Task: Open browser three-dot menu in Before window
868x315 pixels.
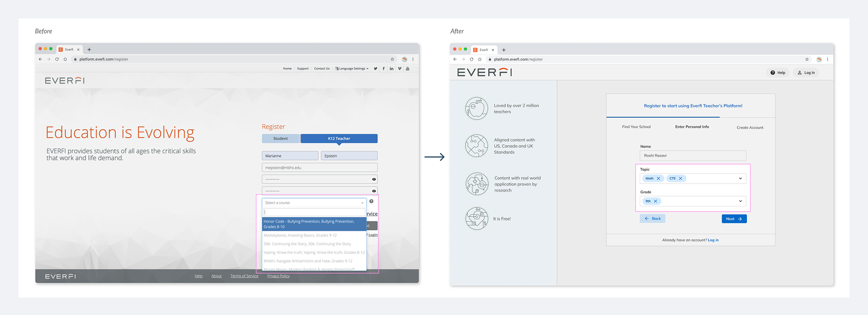Action: click(x=413, y=59)
